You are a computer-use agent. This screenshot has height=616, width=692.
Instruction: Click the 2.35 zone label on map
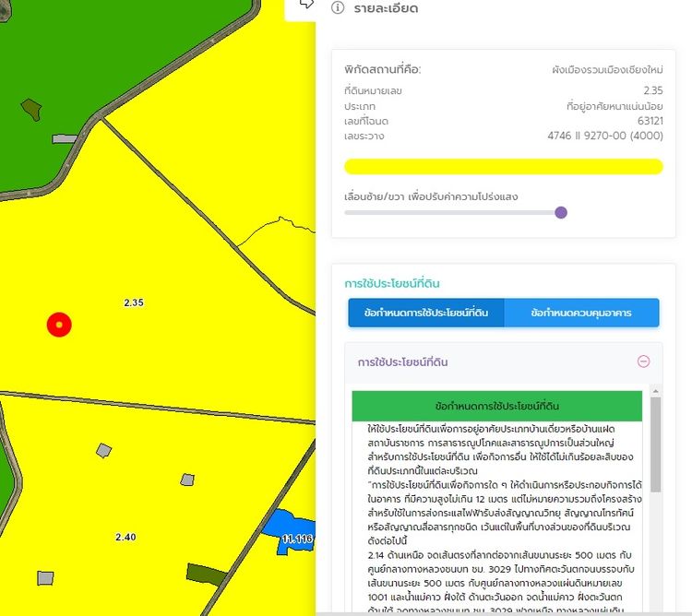(x=134, y=302)
